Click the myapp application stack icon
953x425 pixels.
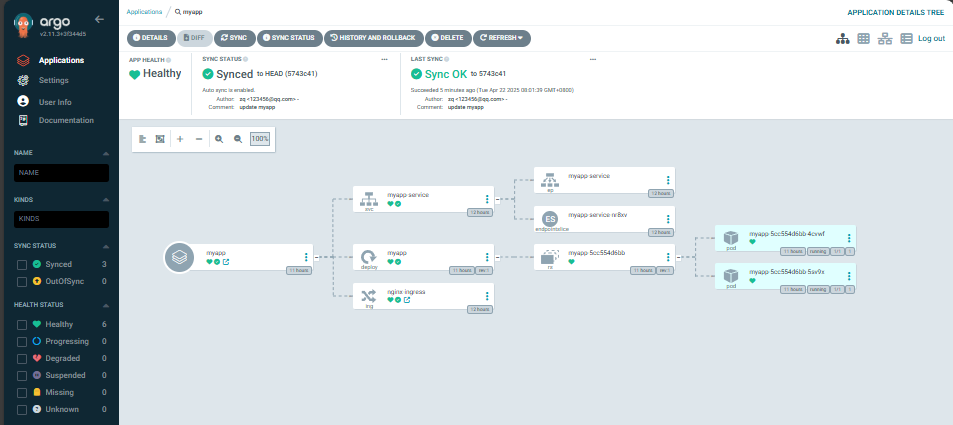click(179, 257)
